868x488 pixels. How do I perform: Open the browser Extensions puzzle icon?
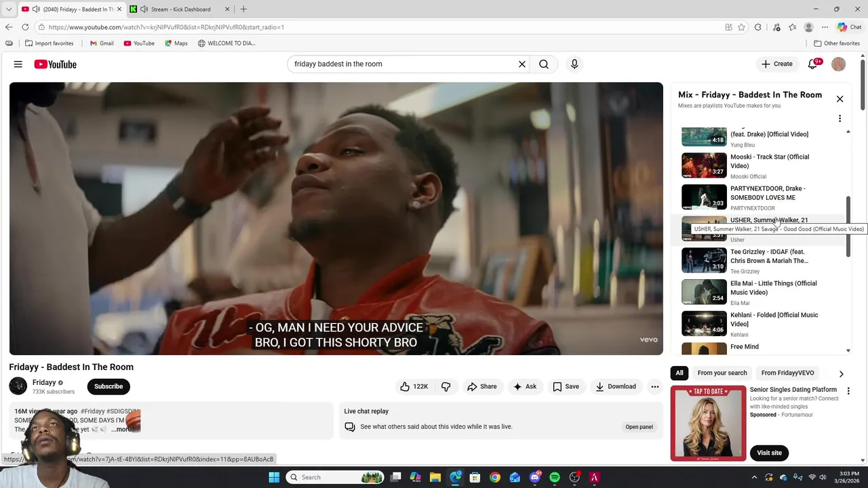pos(758,27)
